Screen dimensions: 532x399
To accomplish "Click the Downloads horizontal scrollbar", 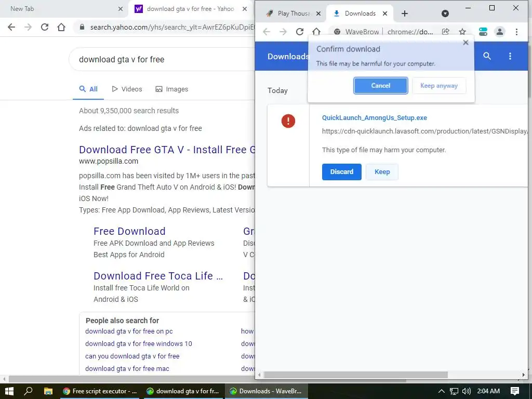I will 356,375.
